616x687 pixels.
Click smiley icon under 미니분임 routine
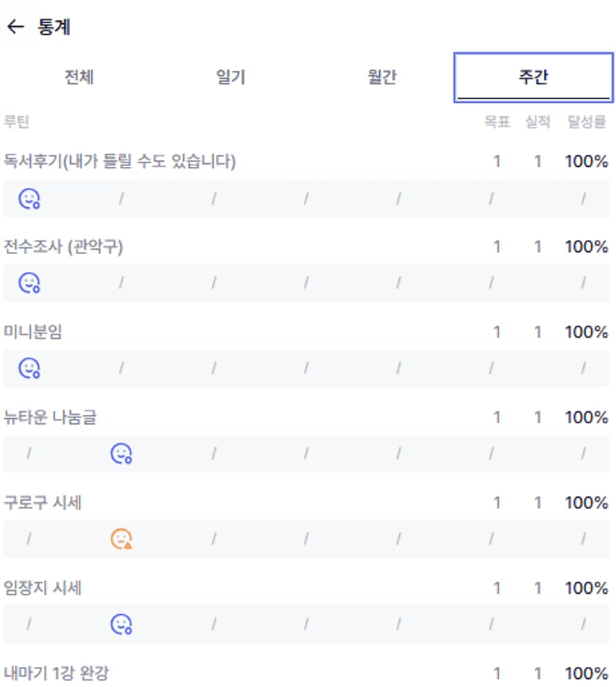pos(29,368)
